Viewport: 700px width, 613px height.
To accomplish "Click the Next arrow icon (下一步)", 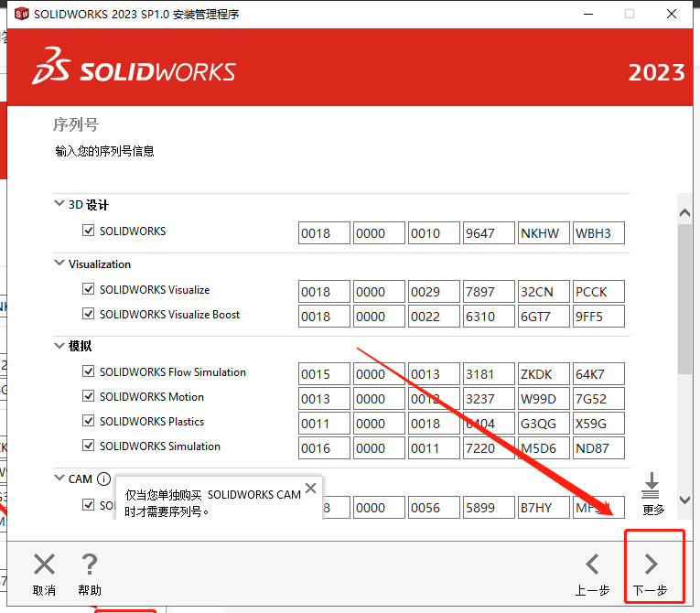I will (651, 564).
